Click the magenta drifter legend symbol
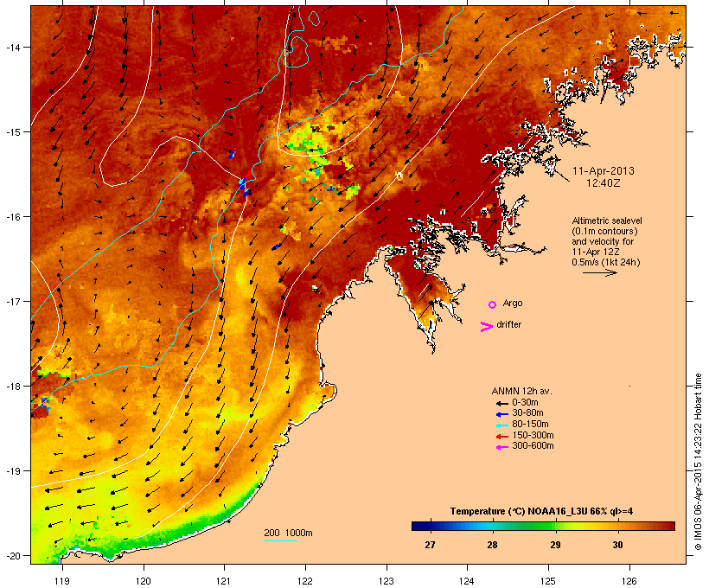Screen dimensions: 709x588 click(487, 327)
